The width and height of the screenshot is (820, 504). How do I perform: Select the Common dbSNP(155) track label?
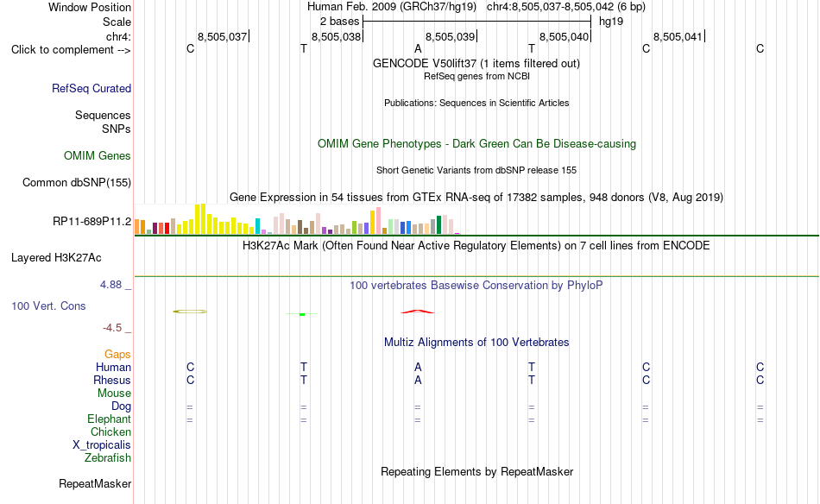(77, 182)
